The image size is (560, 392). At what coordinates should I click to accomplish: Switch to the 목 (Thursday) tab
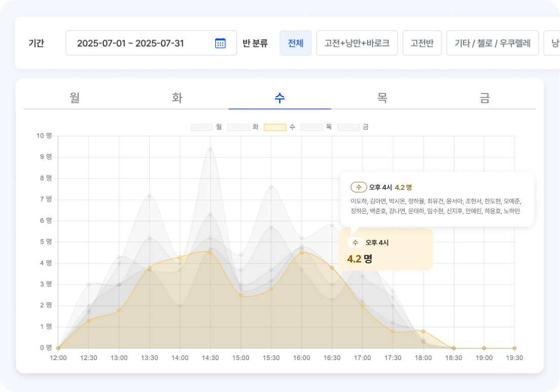[x=382, y=98]
